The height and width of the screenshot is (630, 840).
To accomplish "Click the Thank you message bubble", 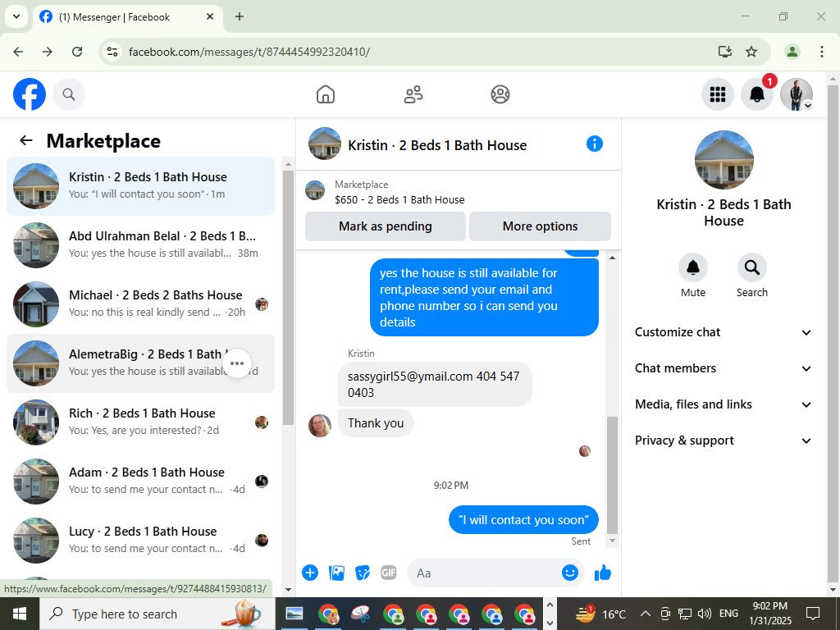I will tap(376, 422).
